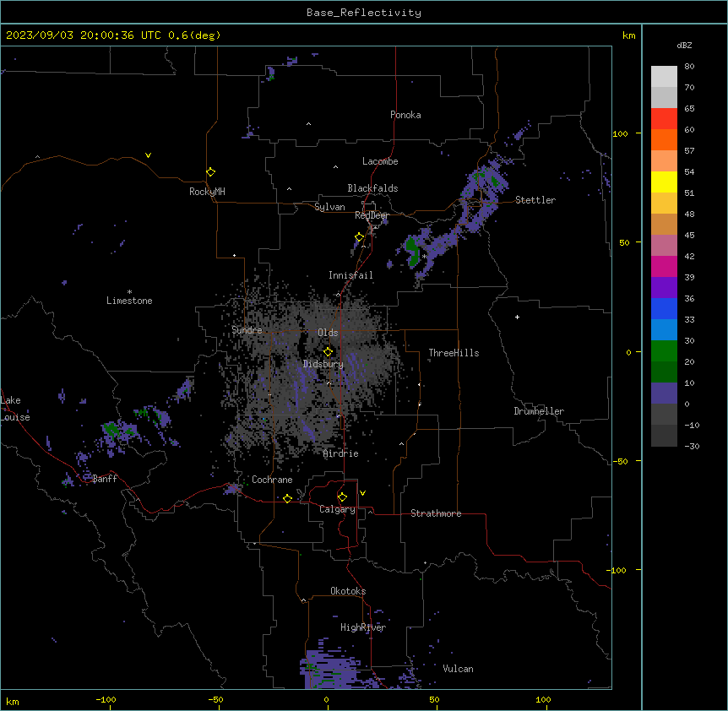Select the -50 tick on the right axis
This screenshot has height=711, width=728.
tap(620, 461)
